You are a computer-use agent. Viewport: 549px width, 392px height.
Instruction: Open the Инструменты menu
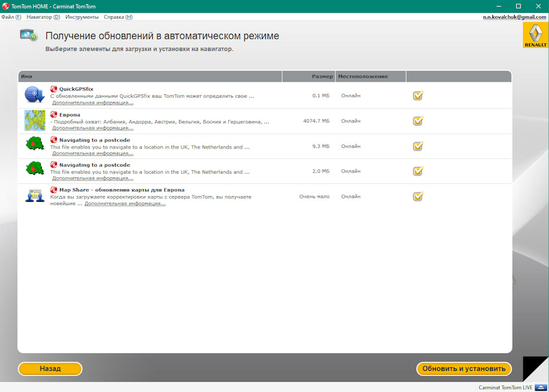pyautogui.click(x=82, y=17)
